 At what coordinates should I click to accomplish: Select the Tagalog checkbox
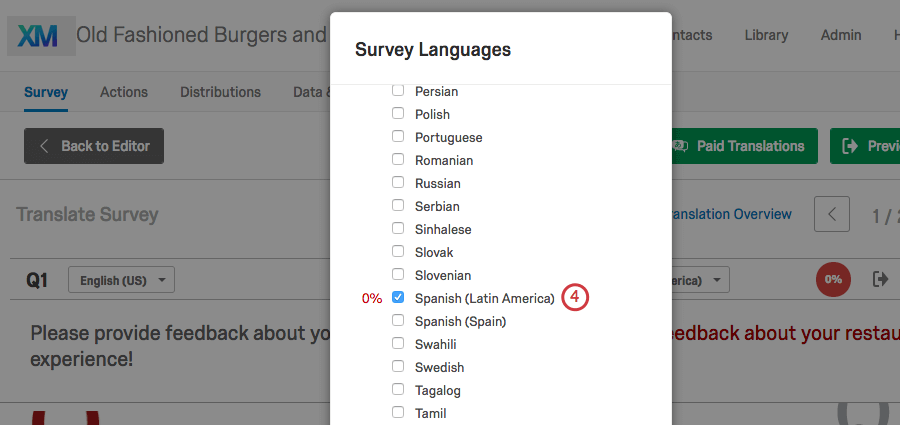click(398, 390)
